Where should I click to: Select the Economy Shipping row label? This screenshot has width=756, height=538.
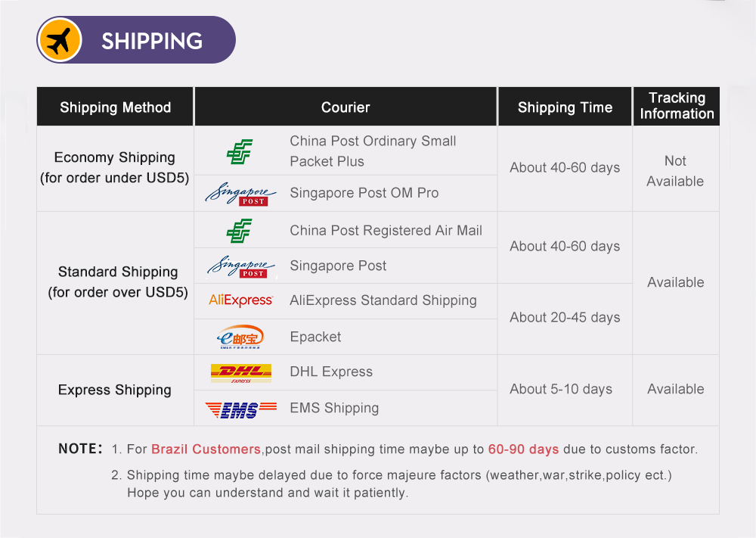click(115, 167)
